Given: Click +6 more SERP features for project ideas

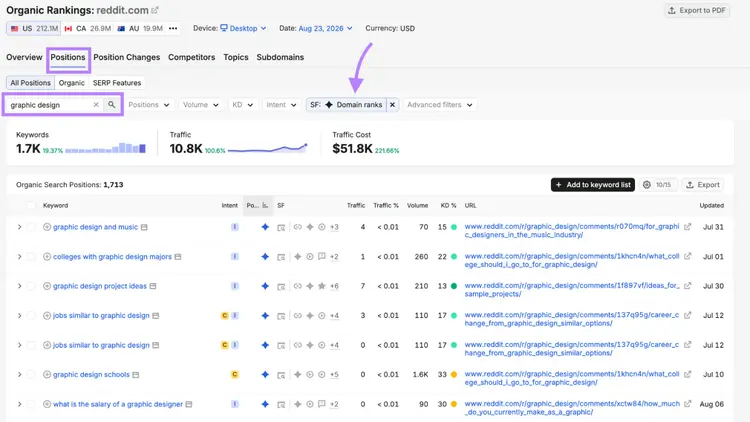Looking at the screenshot, I should point(334,286).
